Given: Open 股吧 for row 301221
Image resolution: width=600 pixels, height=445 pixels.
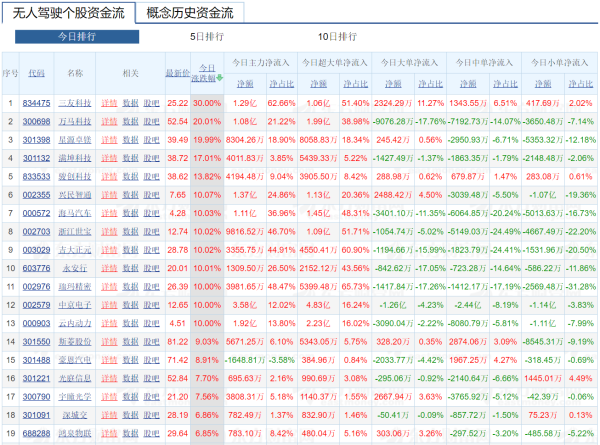Looking at the screenshot, I should [x=152, y=378].
